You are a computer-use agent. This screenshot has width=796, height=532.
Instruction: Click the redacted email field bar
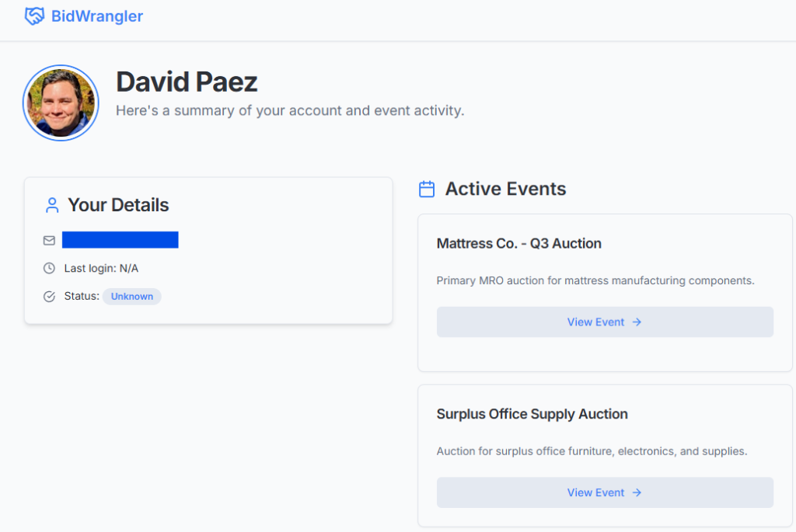tap(120, 240)
